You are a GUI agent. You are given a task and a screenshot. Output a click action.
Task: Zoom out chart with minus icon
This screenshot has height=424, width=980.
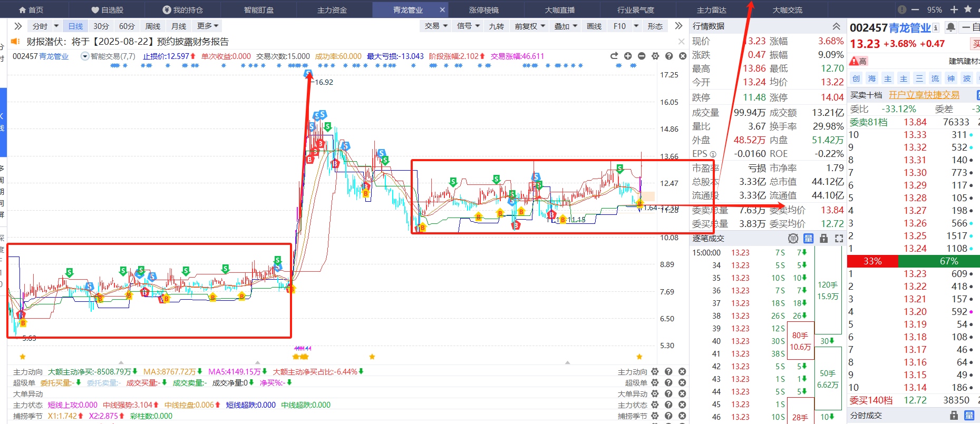click(x=642, y=56)
